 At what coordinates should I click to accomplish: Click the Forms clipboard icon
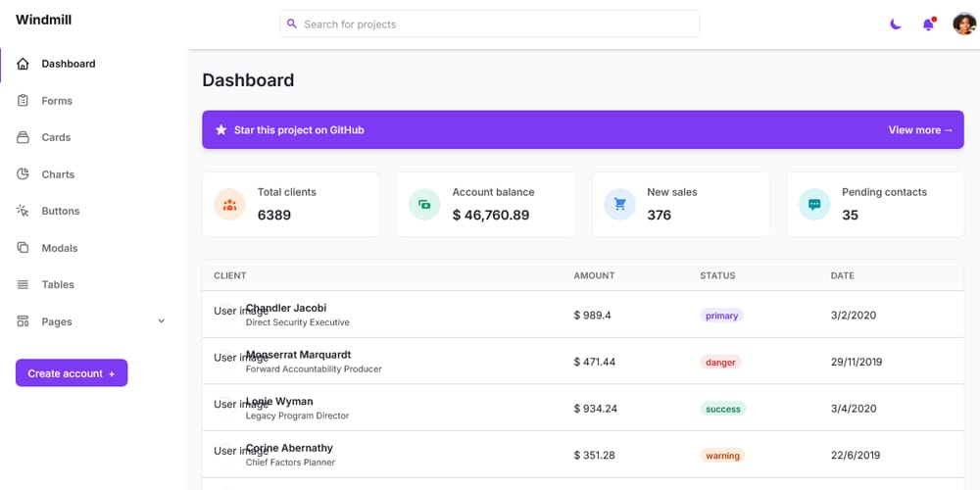tap(23, 100)
